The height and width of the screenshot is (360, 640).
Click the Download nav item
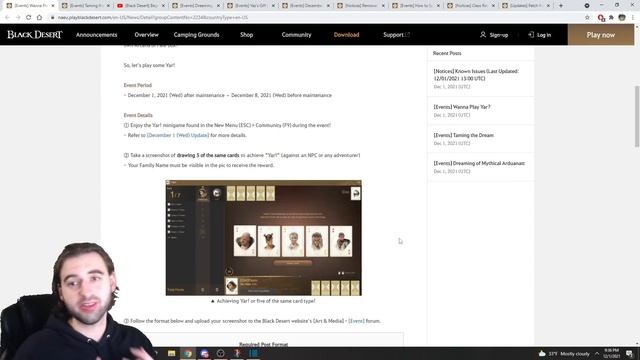[x=347, y=35]
